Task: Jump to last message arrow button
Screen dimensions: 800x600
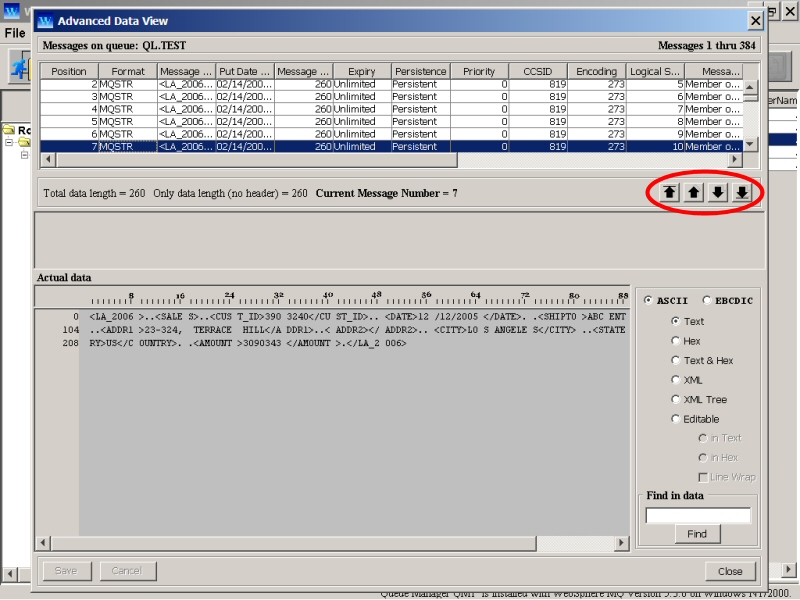Action: coord(742,193)
